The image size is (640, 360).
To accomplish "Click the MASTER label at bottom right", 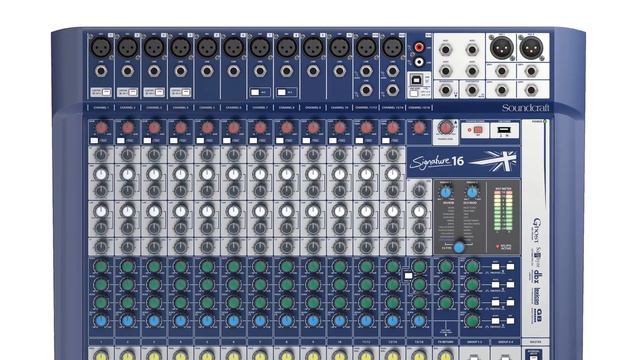I will (x=536, y=342).
